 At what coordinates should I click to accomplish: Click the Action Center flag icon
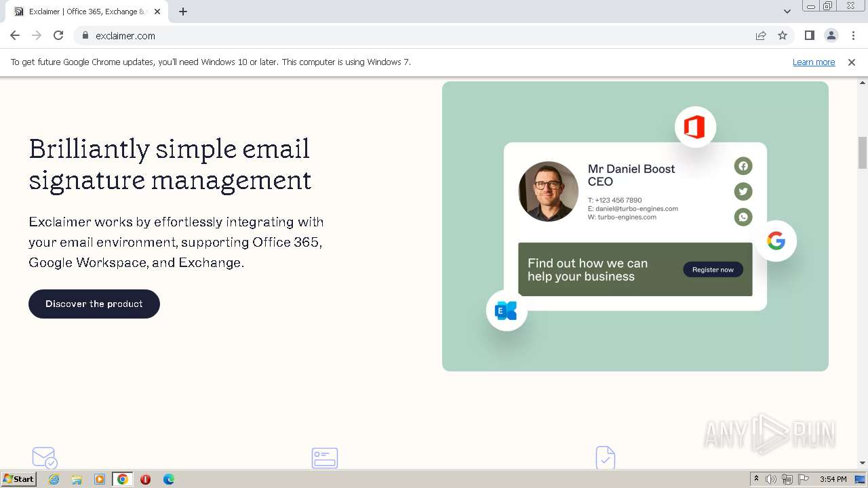(804, 479)
